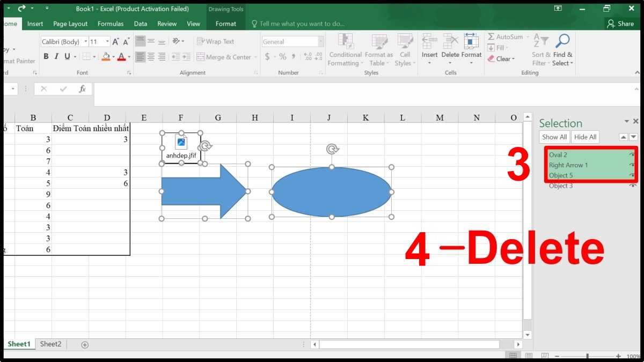
Task: Click Delete cells button in ribbon
Action: [x=450, y=50]
